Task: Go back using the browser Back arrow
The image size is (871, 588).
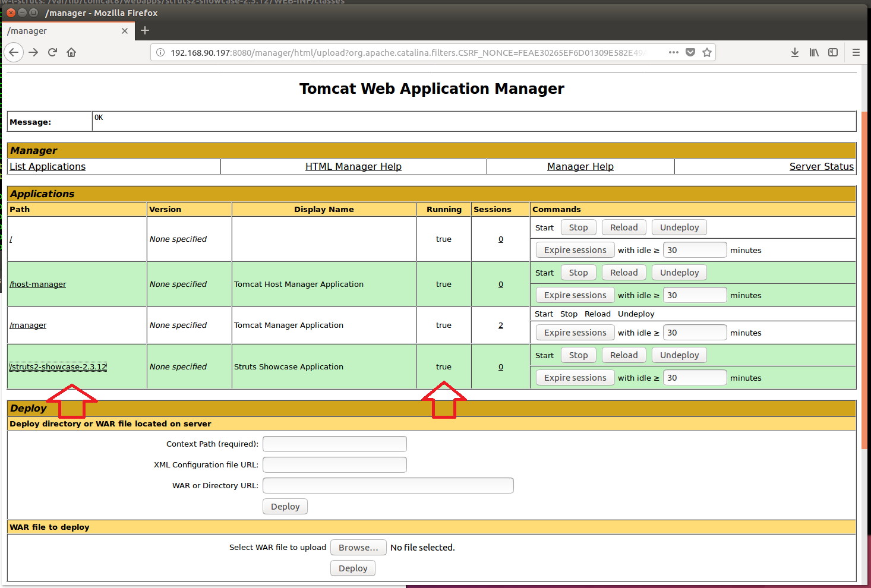Action: pos(14,52)
